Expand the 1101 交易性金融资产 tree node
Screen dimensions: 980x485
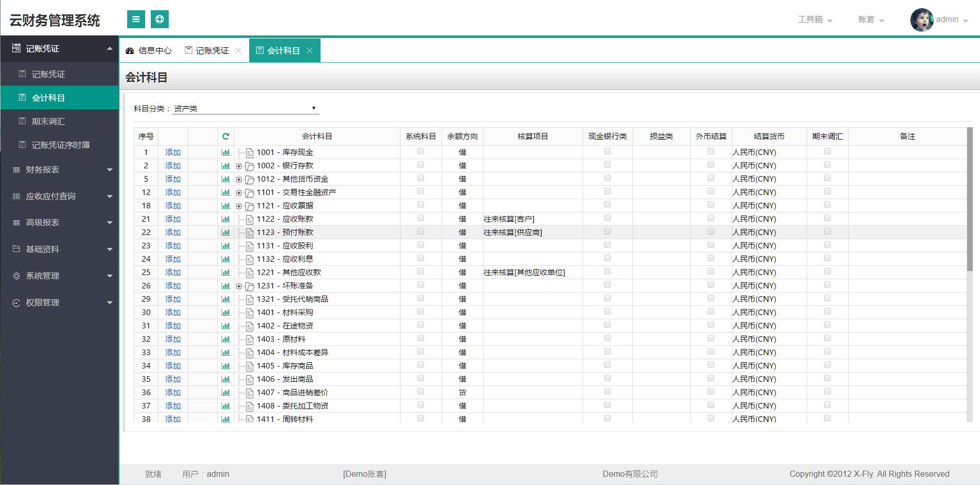pos(239,192)
